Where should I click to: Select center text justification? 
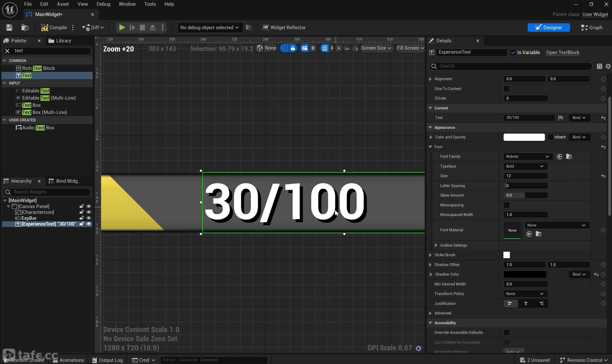pyautogui.click(x=526, y=304)
